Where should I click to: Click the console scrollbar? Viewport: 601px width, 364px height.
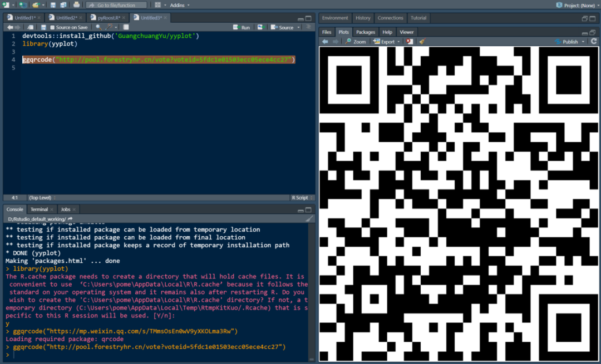coord(312,292)
